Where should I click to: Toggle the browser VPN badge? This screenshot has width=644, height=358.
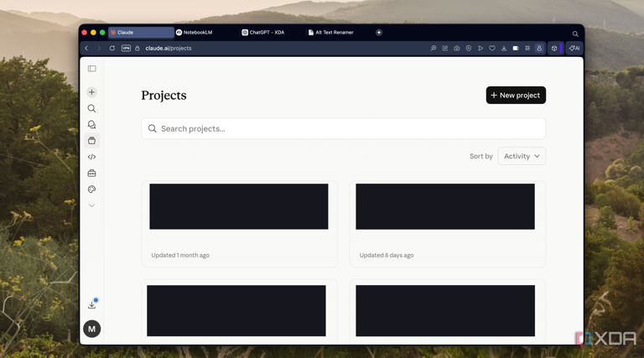[x=126, y=49]
